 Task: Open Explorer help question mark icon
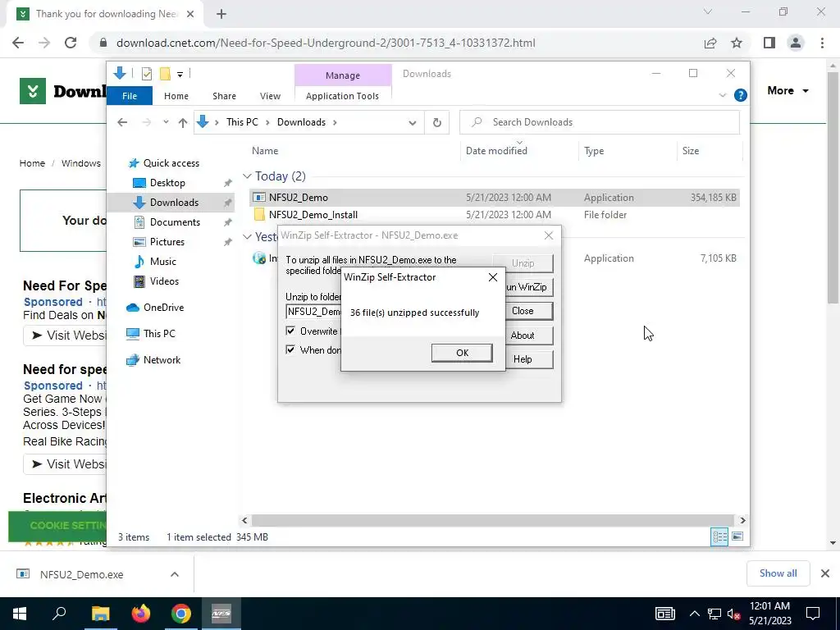point(741,95)
